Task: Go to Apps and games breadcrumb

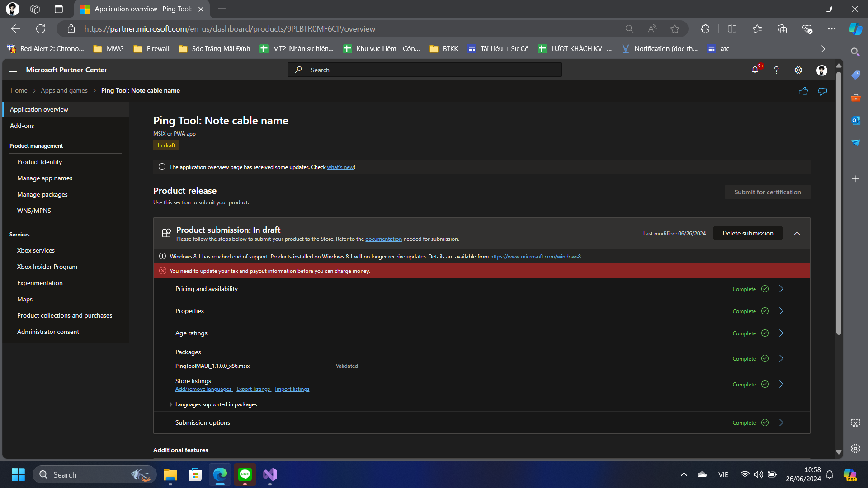Action: coord(64,90)
